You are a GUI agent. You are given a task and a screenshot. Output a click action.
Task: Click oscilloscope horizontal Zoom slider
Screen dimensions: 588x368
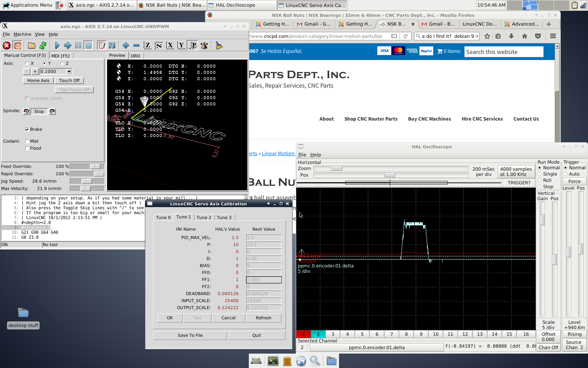pyautogui.click(x=391, y=169)
